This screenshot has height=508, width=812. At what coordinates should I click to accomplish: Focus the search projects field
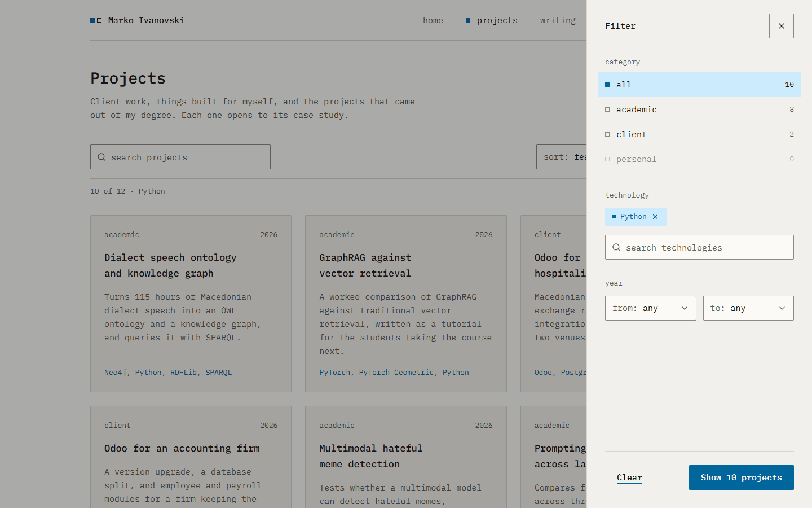(x=180, y=157)
